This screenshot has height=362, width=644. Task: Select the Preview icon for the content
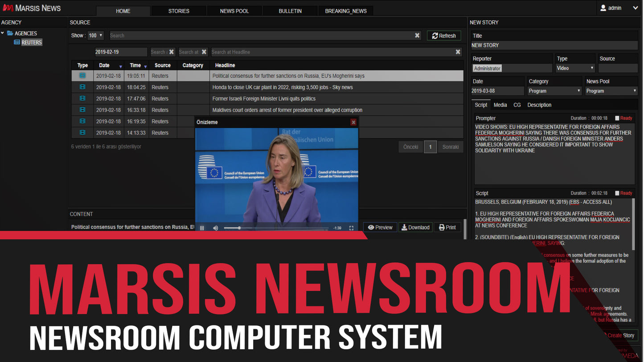point(380,227)
